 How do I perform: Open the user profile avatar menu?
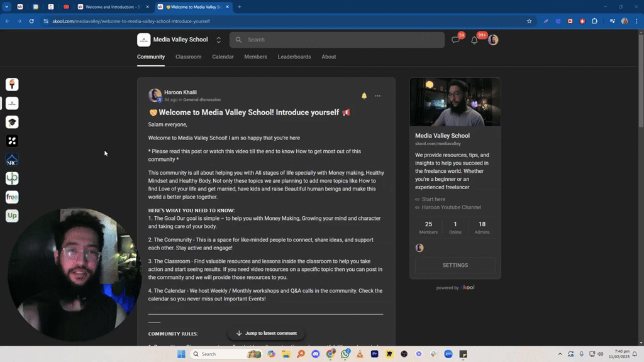[493, 40]
